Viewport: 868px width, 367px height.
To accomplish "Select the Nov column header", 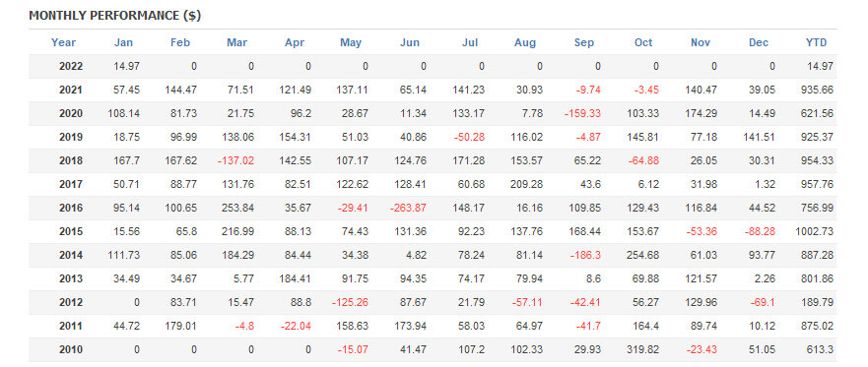I will coord(701,42).
